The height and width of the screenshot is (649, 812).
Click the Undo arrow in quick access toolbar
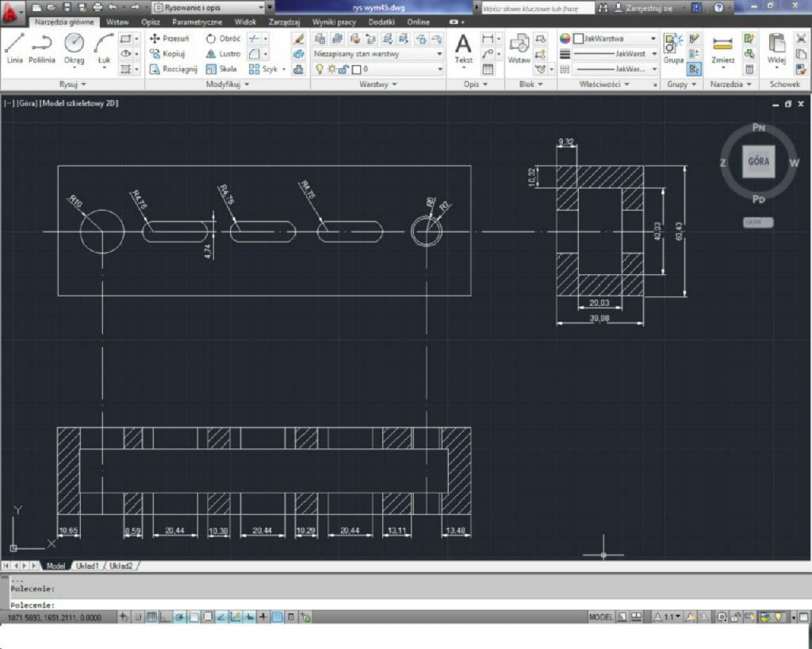click(113, 7)
